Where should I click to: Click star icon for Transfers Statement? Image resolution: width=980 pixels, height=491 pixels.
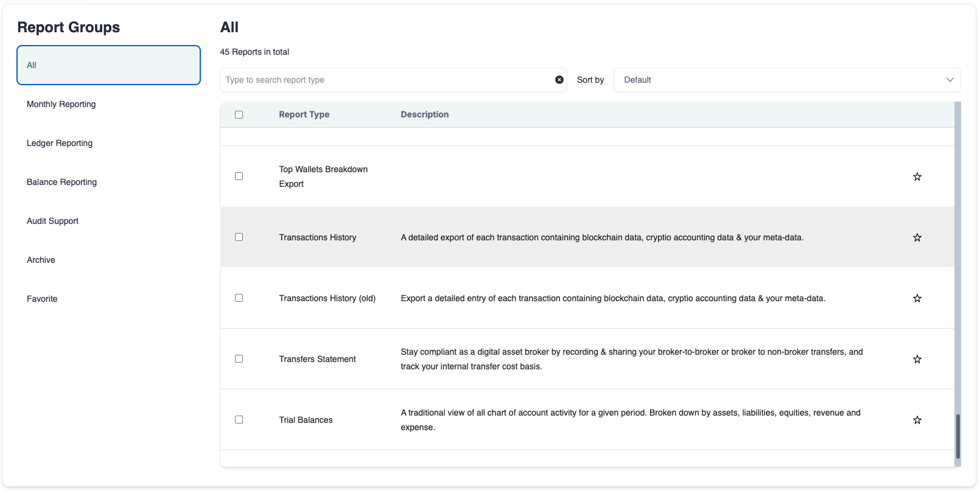pos(917,359)
